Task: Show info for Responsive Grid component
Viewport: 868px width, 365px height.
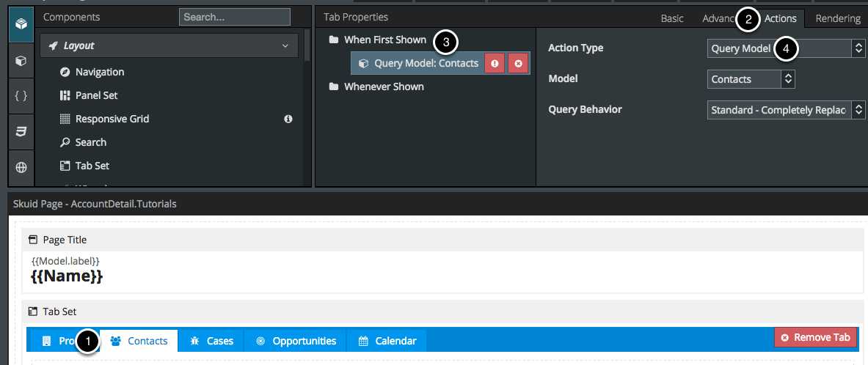Action: pyautogui.click(x=288, y=119)
